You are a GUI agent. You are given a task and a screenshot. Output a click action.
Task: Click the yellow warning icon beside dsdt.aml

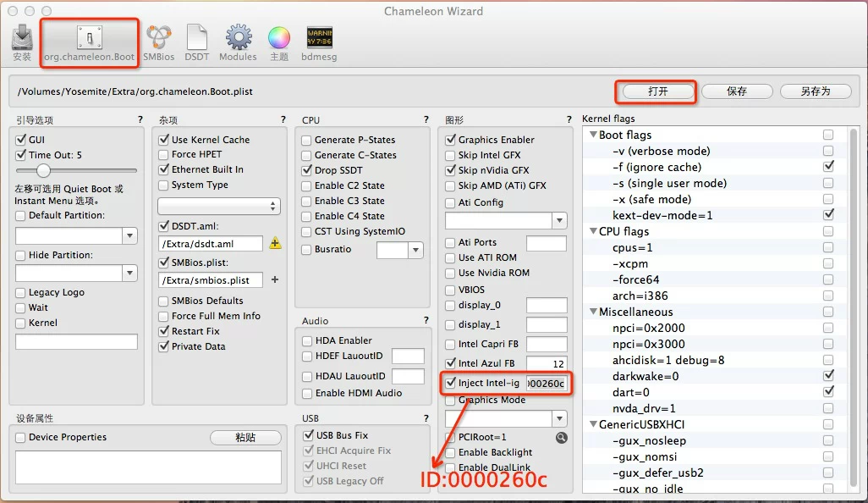click(x=275, y=244)
